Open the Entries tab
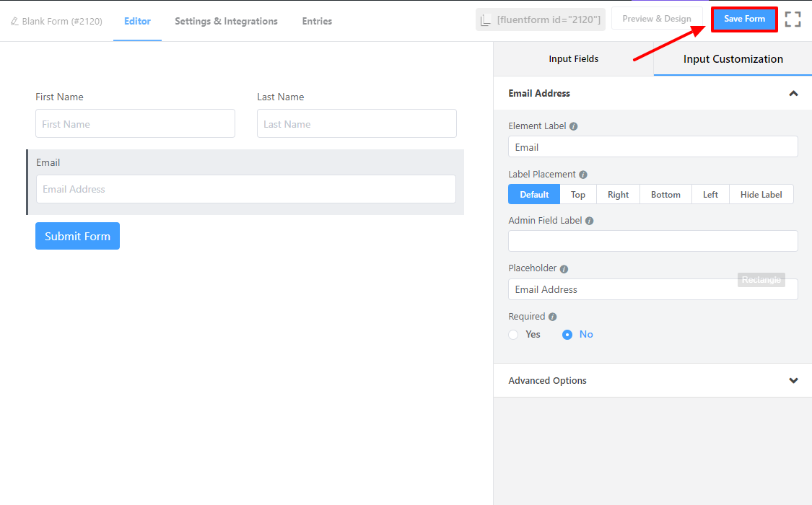This screenshot has height=505, width=812. 317,21
